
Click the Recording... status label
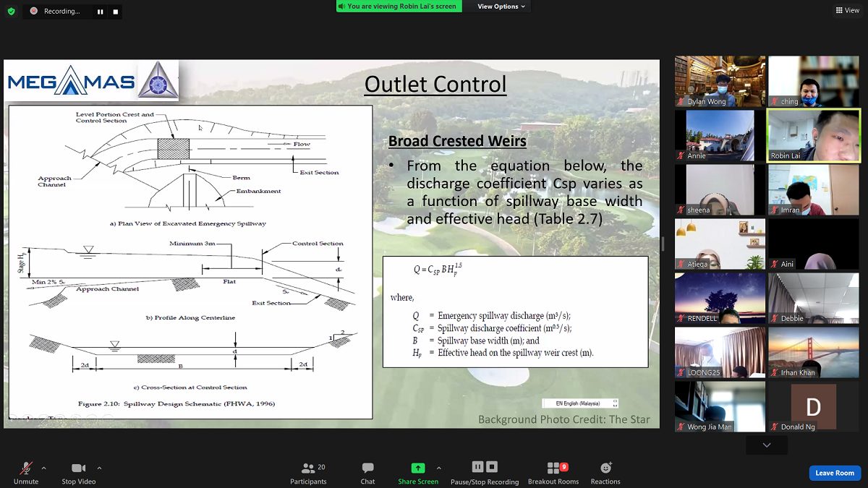[61, 12]
